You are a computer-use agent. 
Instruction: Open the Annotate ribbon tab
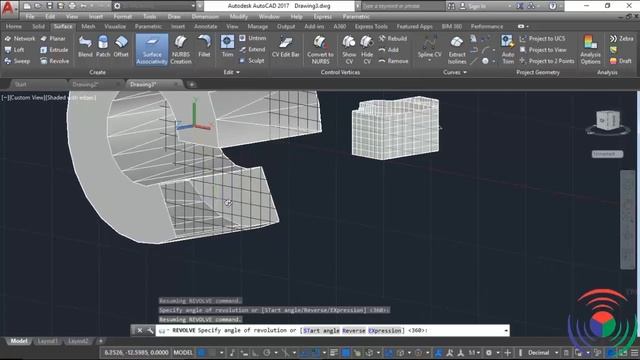pos(205,26)
